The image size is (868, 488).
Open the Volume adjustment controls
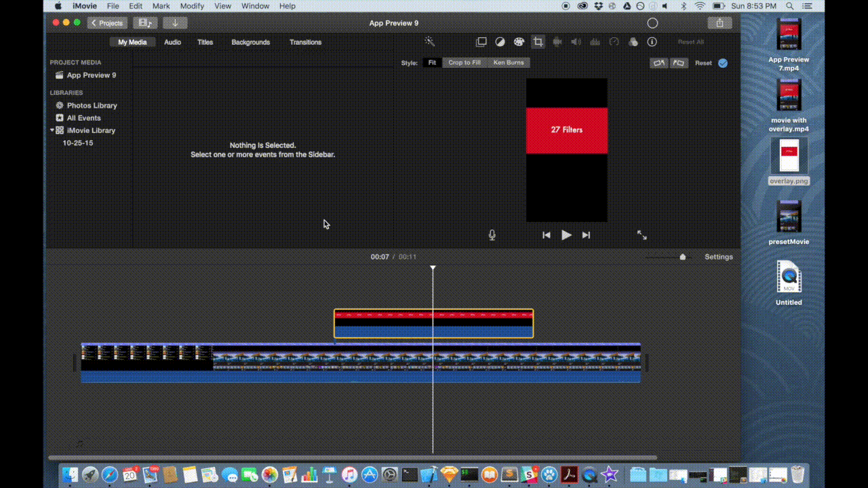coord(576,41)
